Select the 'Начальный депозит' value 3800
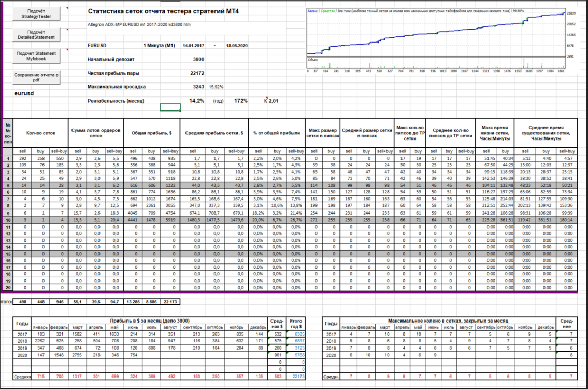The height and width of the screenshot is (389, 588). point(198,59)
